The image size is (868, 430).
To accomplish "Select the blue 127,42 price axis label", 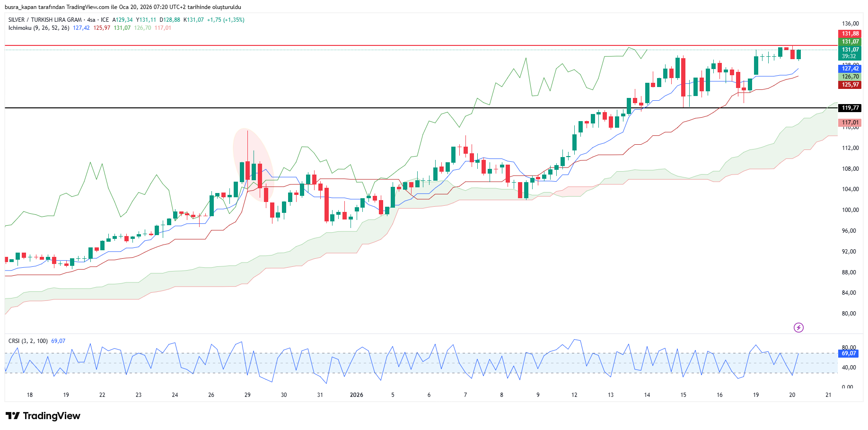I will (x=850, y=69).
